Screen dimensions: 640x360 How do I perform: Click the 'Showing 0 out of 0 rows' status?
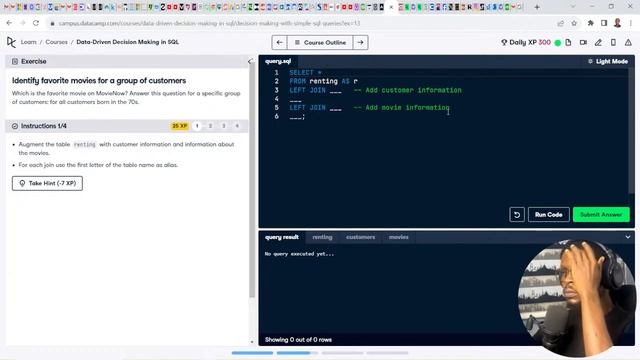[298, 340]
